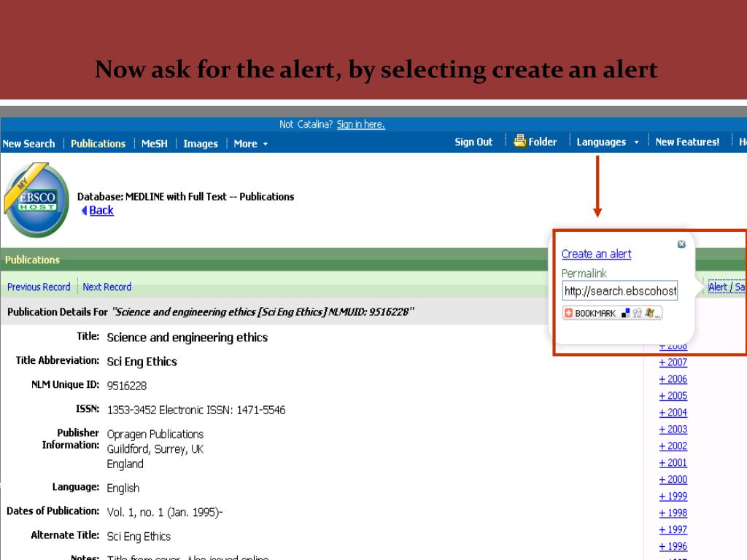
Task: Go to Previous Record
Action: (x=39, y=287)
